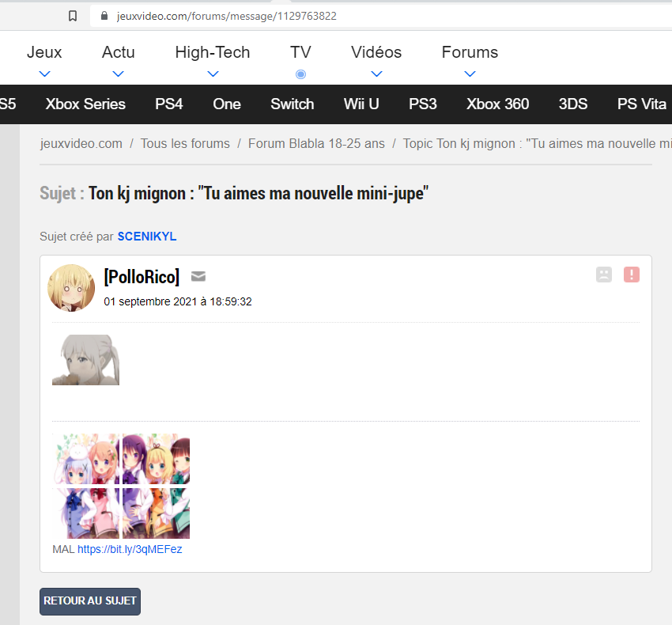The height and width of the screenshot is (625, 672).
Task: Expand the Vidéos menu chevron
Action: pos(376,74)
